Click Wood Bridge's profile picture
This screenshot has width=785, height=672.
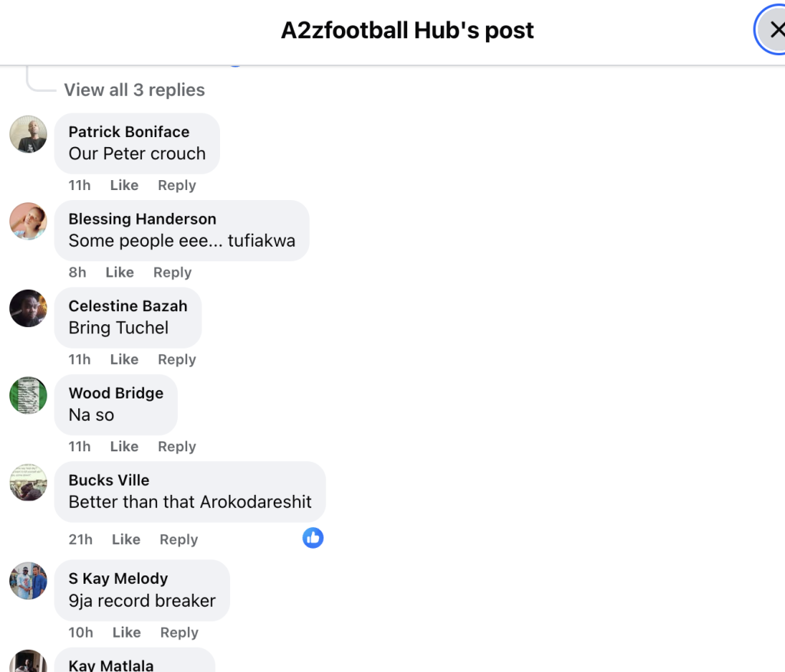pos(28,395)
